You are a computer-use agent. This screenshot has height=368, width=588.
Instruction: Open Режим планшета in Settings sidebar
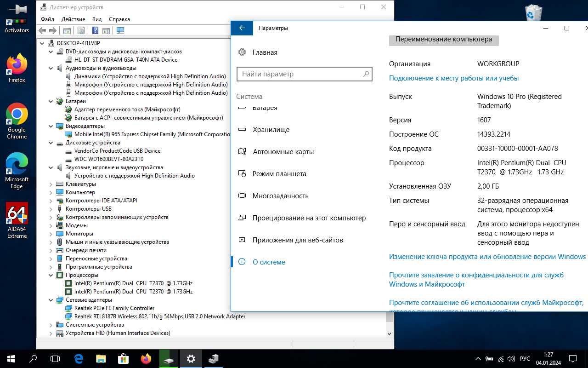(279, 174)
